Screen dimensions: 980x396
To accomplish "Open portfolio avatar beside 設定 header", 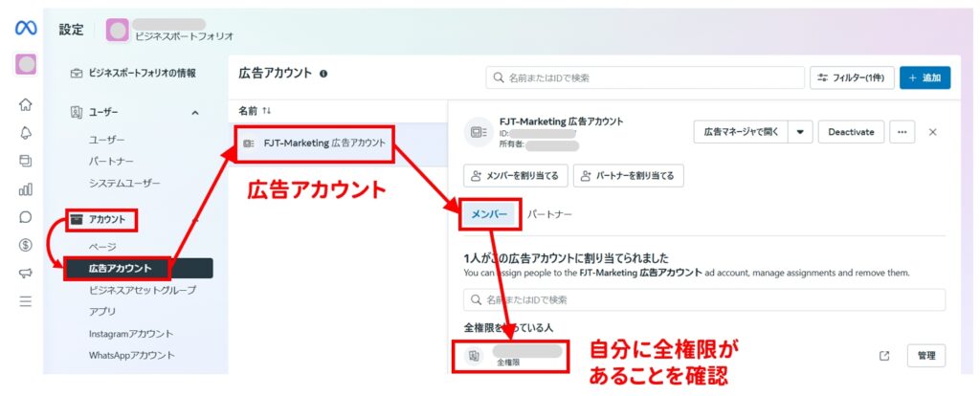I will pos(118,30).
